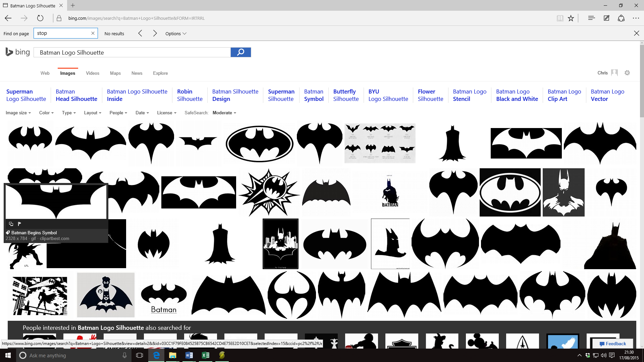Viewport: 644px width, 362px height.
Task: Go back to the previous page
Action: [8, 18]
